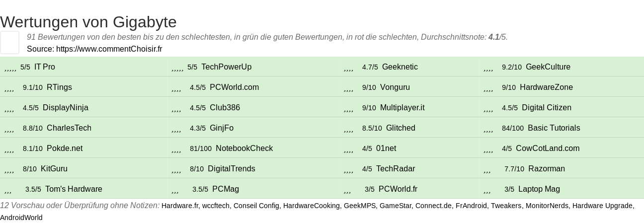The height and width of the screenshot is (223, 644).
Task: Click the star rating beside Laptop Mag
Action: point(487,189)
